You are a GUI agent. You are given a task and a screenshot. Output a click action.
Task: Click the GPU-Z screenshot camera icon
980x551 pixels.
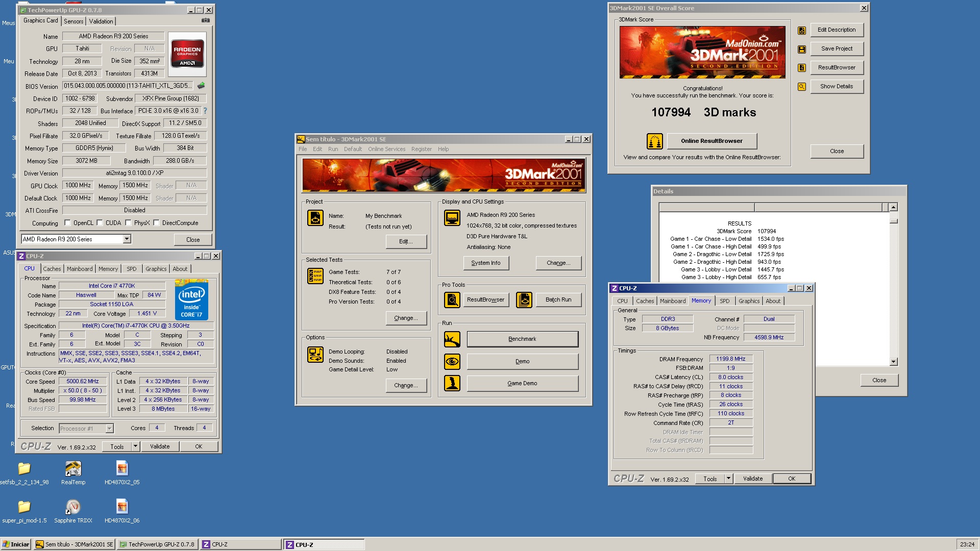pos(205,20)
